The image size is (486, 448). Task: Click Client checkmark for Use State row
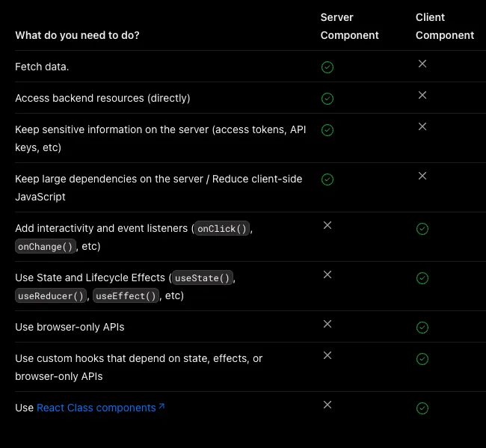point(422,278)
